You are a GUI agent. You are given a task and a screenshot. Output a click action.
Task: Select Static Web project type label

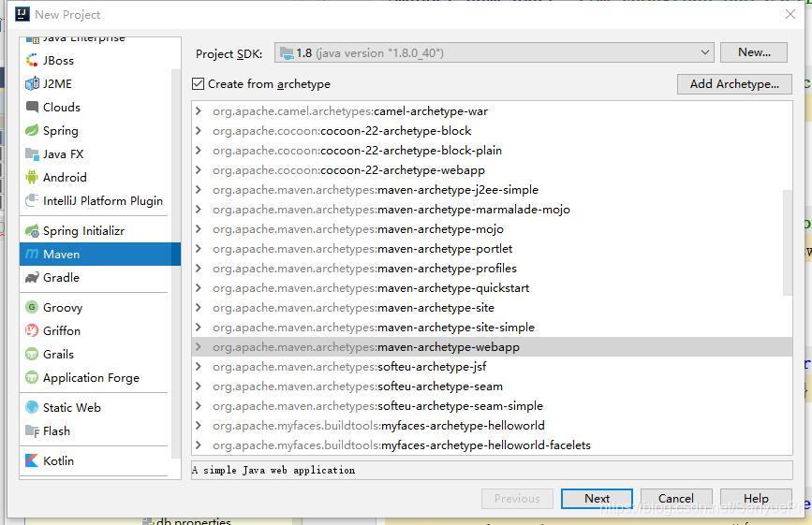(72, 408)
